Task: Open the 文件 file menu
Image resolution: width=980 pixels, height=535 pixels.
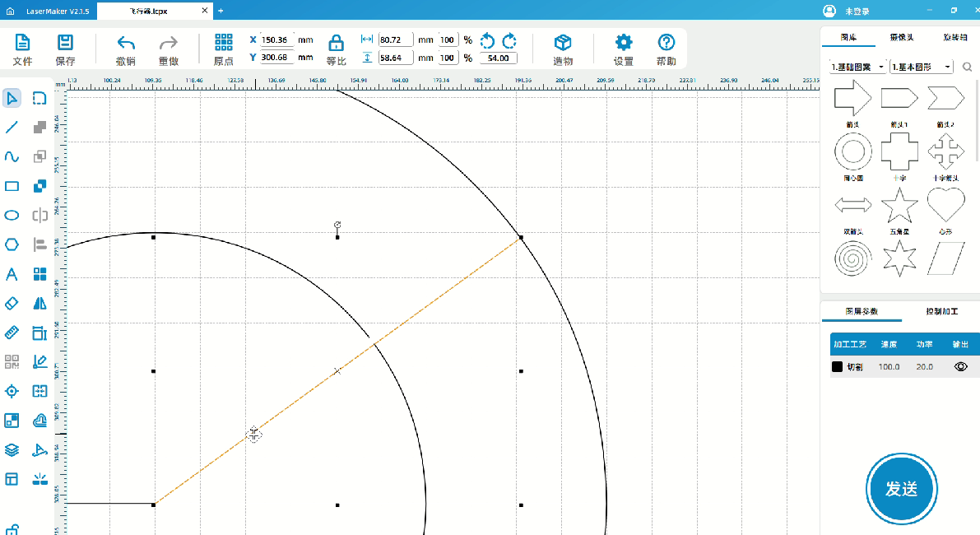Action: pos(22,43)
